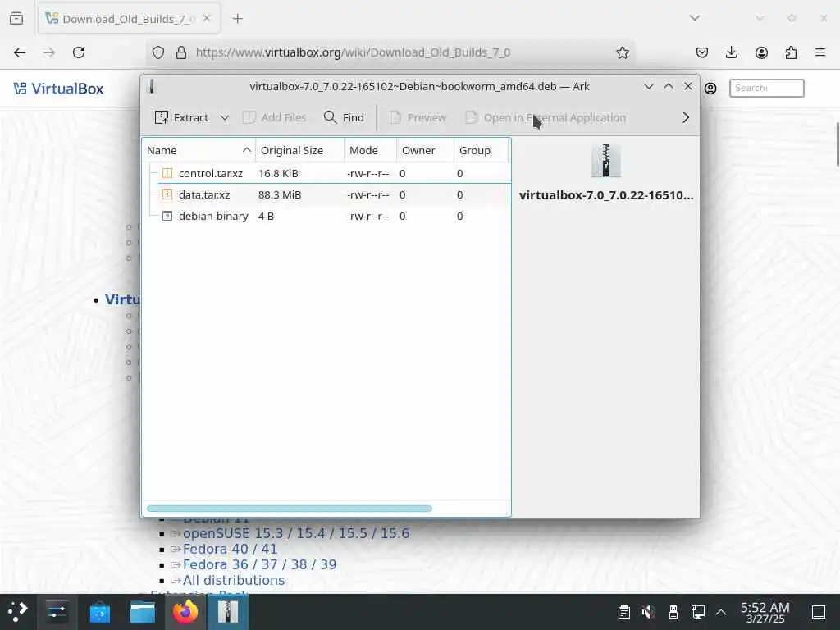Viewport: 840px width, 630px height.
Task: Open the Firefox downloads panel
Action: [731, 52]
